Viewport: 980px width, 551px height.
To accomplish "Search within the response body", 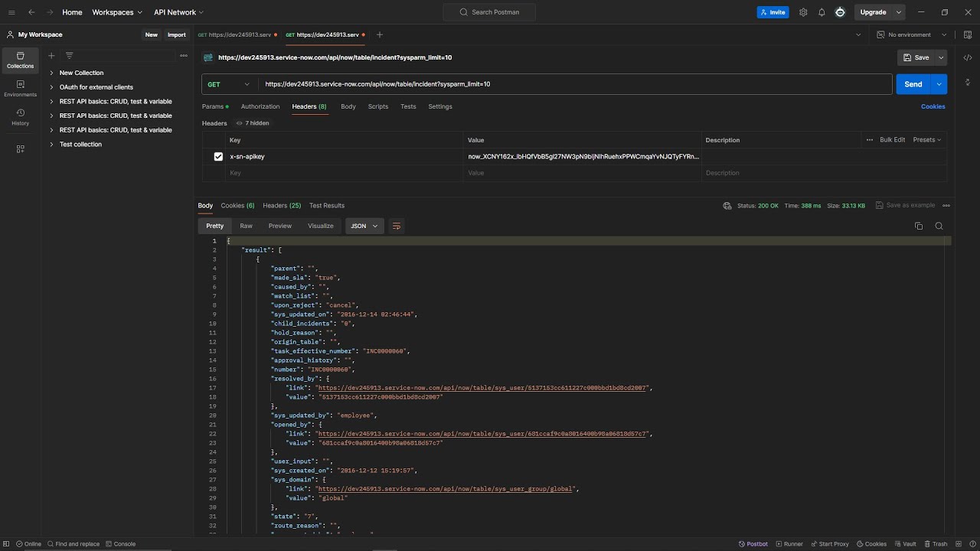I will [x=939, y=226].
